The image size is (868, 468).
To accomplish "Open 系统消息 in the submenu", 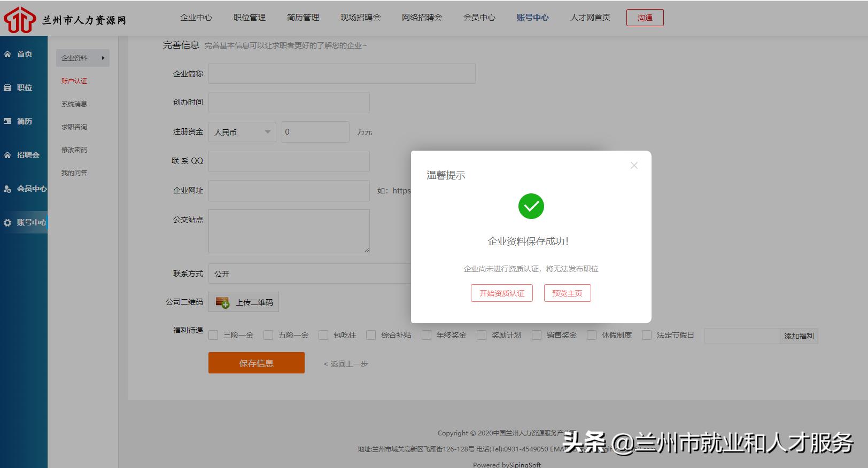I will (x=74, y=104).
